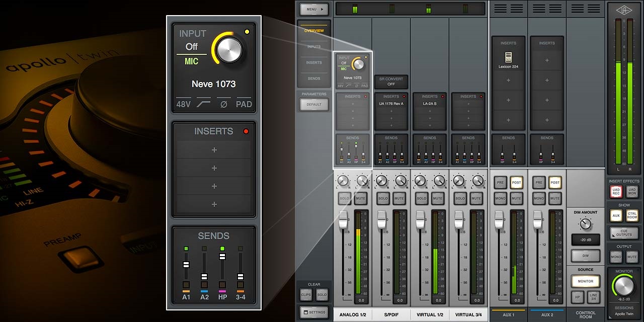Open the Lexicon 224 insert plugin
Screen dimensions: 644x322
point(508,59)
